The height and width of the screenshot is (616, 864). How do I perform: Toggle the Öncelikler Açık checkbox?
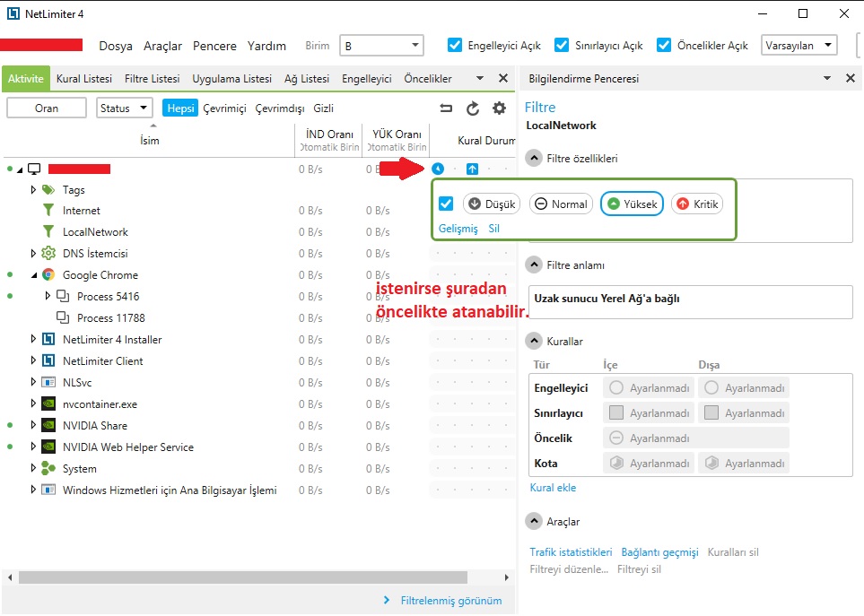(x=664, y=45)
